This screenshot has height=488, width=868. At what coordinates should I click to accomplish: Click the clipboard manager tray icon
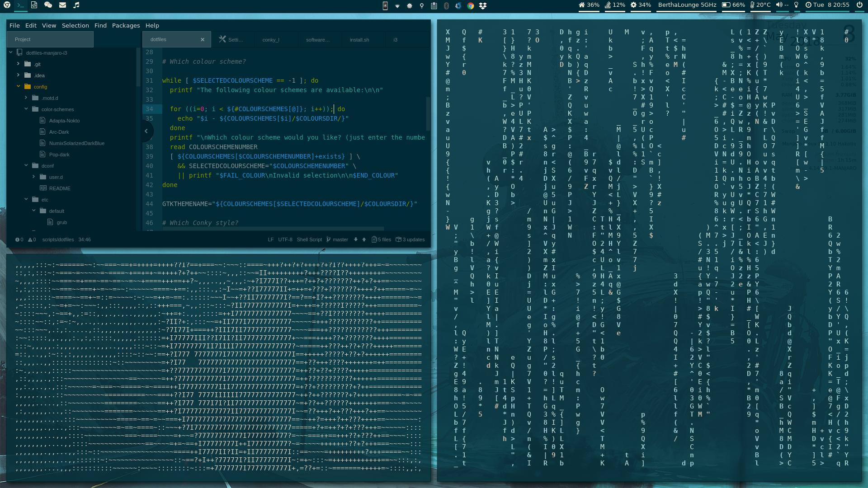click(x=434, y=5)
